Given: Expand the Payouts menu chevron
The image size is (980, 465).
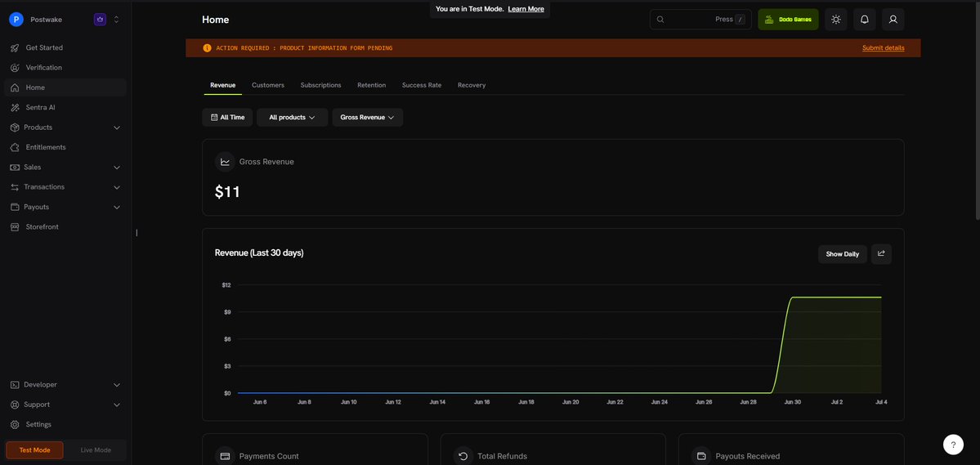Looking at the screenshot, I should (x=117, y=207).
